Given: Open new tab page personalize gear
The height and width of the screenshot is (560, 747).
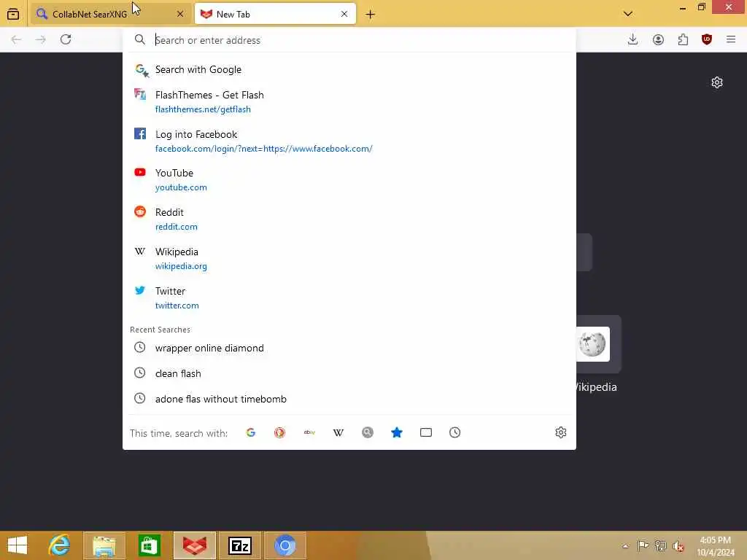Looking at the screenshot, I should click(x=717, y=82).
